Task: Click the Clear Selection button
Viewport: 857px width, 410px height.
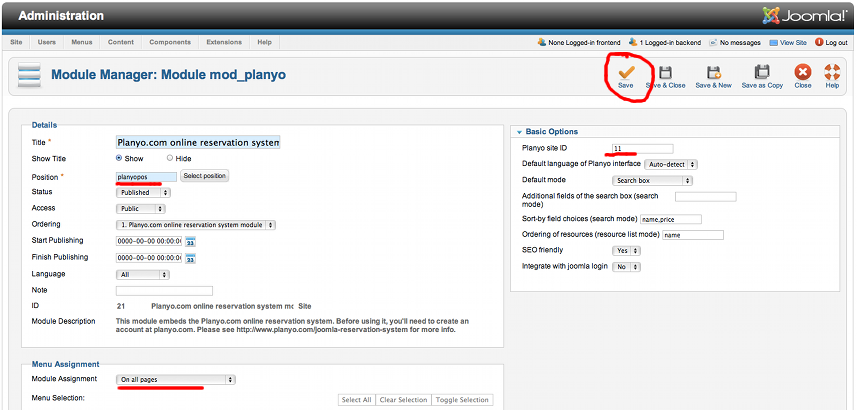Action: click(403, 400)
